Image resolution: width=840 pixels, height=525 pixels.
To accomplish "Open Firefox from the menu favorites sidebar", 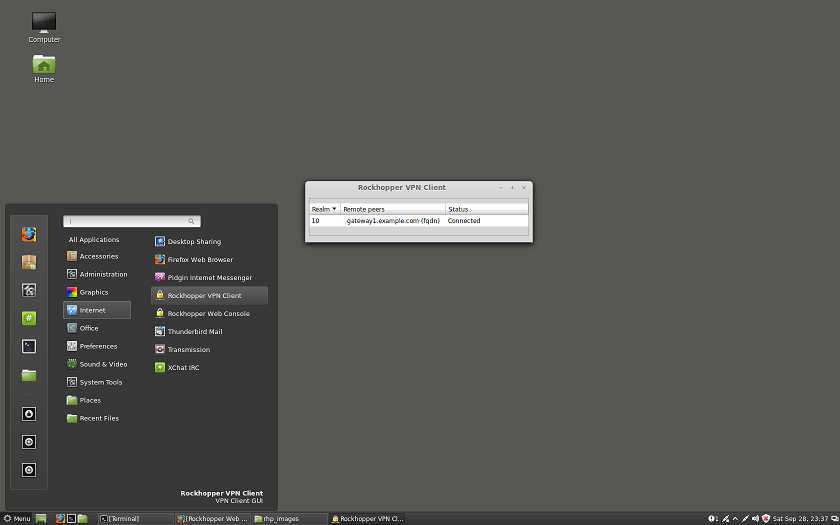I will [29, 234].
